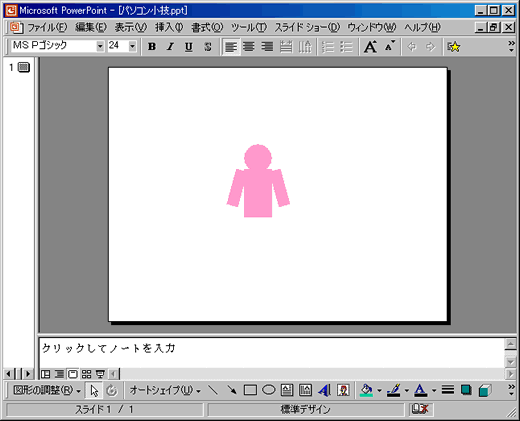Open fill color dropdown arrow
This screenshot has width=520, height=421.
[x=379, y=390]
